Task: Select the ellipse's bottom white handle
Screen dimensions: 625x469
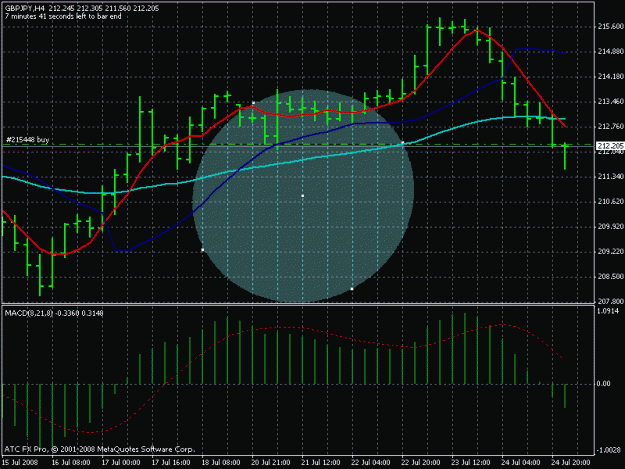Action: pyautogui.click(x=352, y=288)
